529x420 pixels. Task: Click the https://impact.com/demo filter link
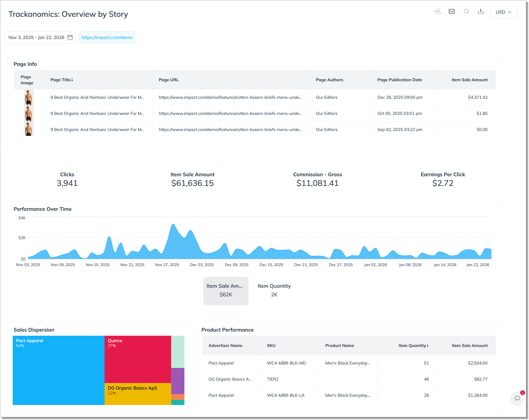click(x=107, y=38)
